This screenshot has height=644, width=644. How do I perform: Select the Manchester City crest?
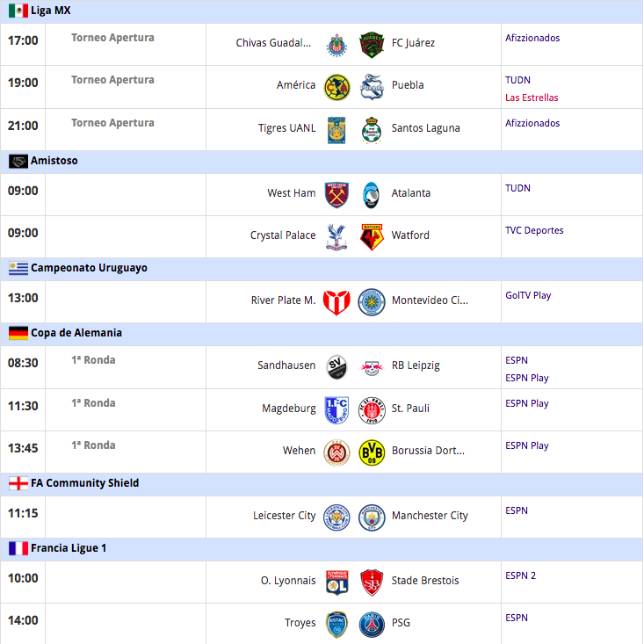point(372,517)
